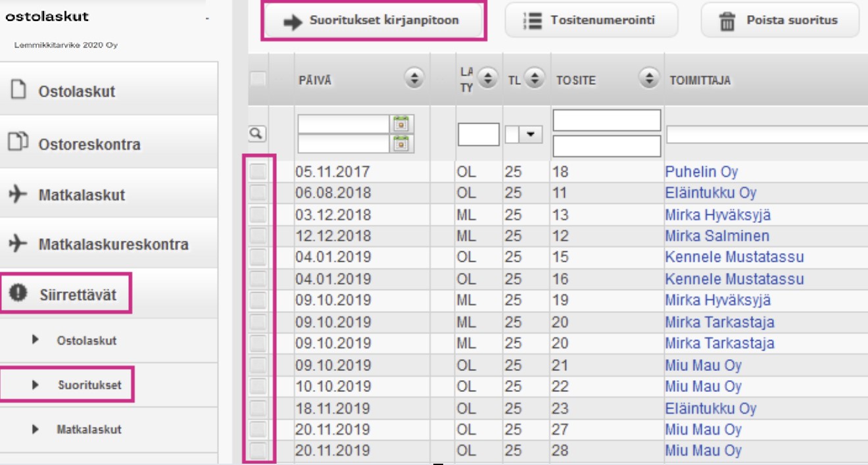The width and height of the screenshot is (868, 465).
Task: Open Miu Mau Oy link with tosite 22
Action: click(x=703, y=386)
